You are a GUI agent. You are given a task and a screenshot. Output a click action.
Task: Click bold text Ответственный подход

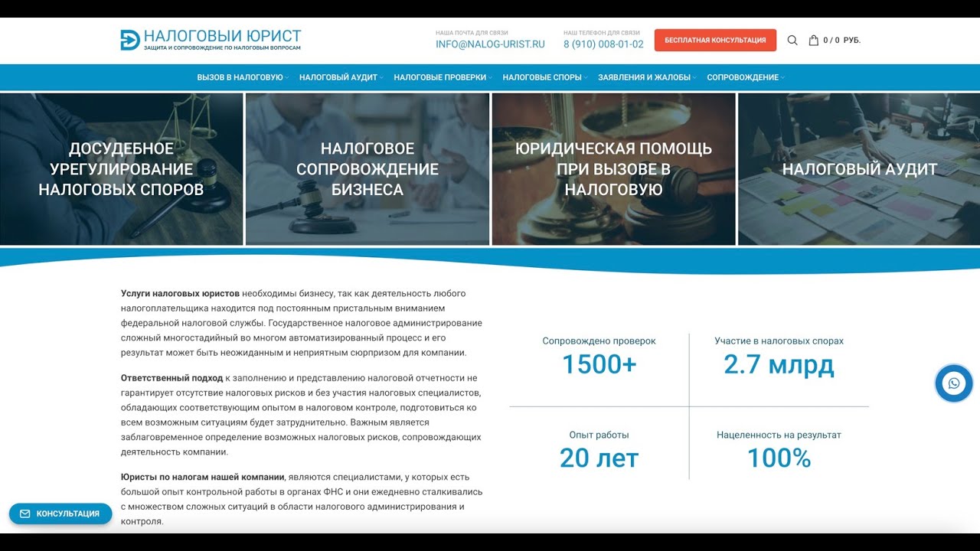(171, 378)
